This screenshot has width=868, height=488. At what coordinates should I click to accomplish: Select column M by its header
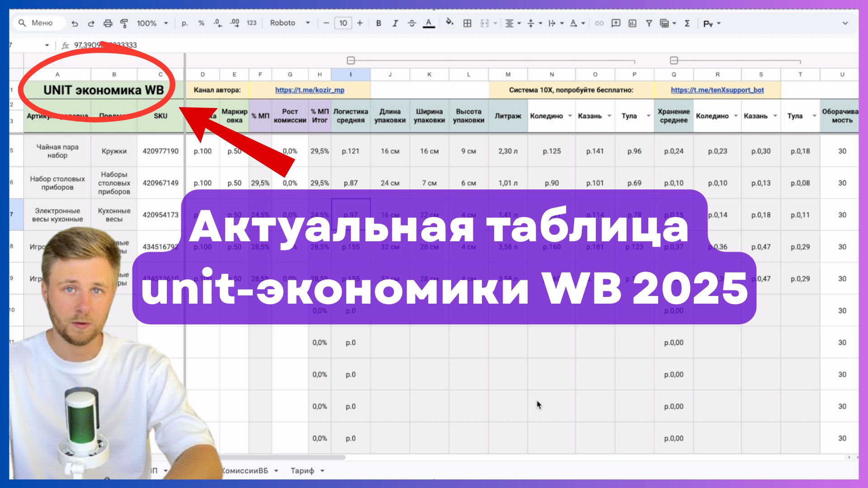point(508,75)
